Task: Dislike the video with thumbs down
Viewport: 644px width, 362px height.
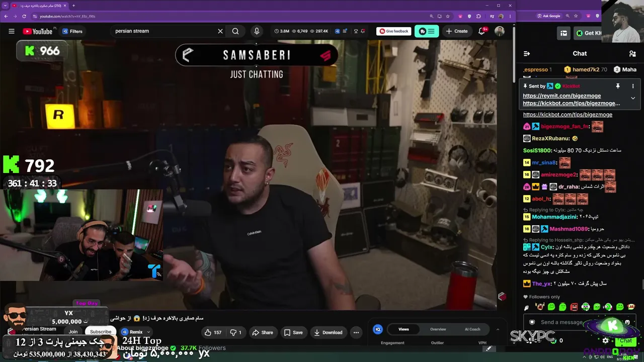Action: (x=236, y=332)
